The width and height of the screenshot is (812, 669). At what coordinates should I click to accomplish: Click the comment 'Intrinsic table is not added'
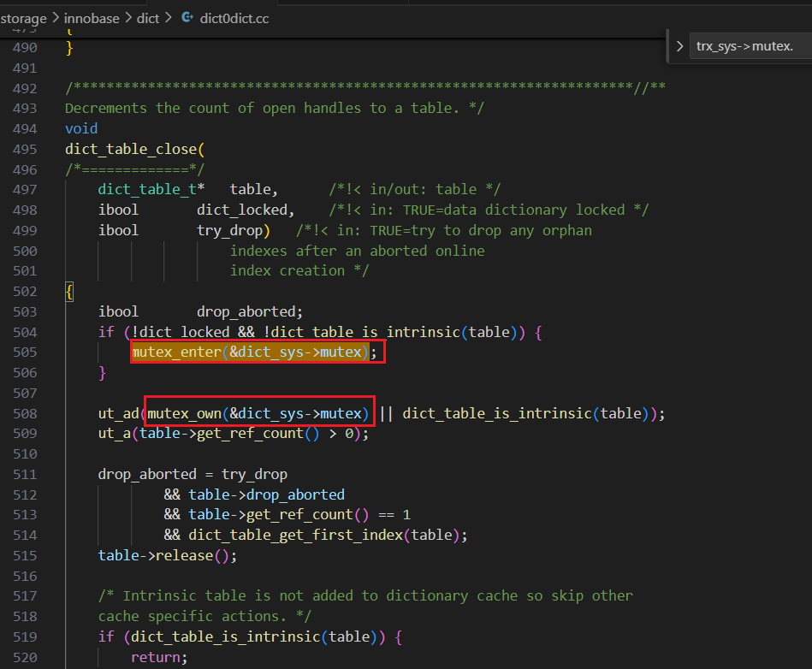(234, 596)
